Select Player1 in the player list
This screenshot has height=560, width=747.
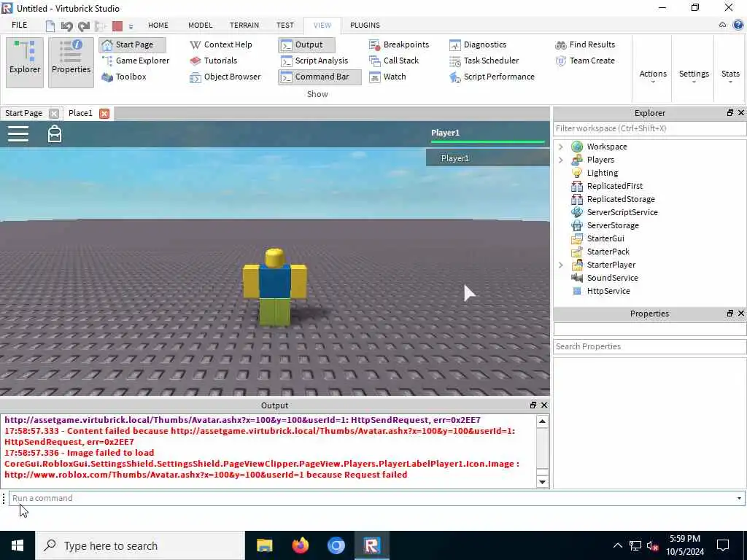(487, 158)
